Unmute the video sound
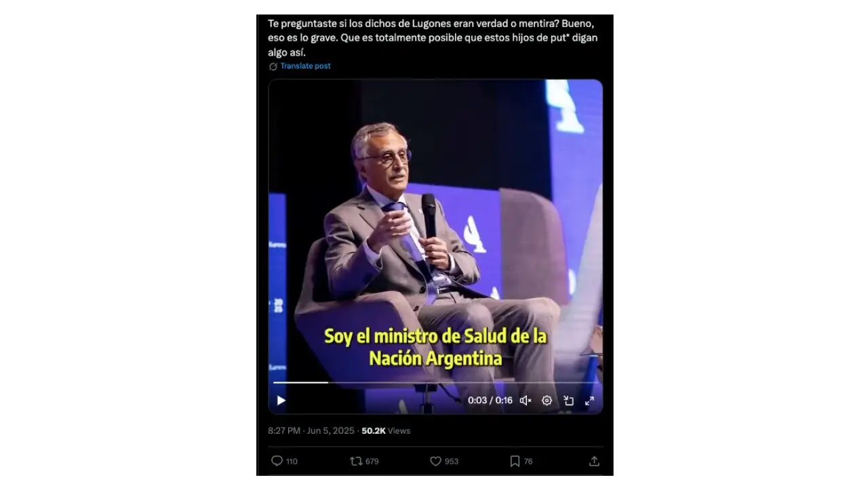Screen dimensions: 868x488 tap(526, 401)
